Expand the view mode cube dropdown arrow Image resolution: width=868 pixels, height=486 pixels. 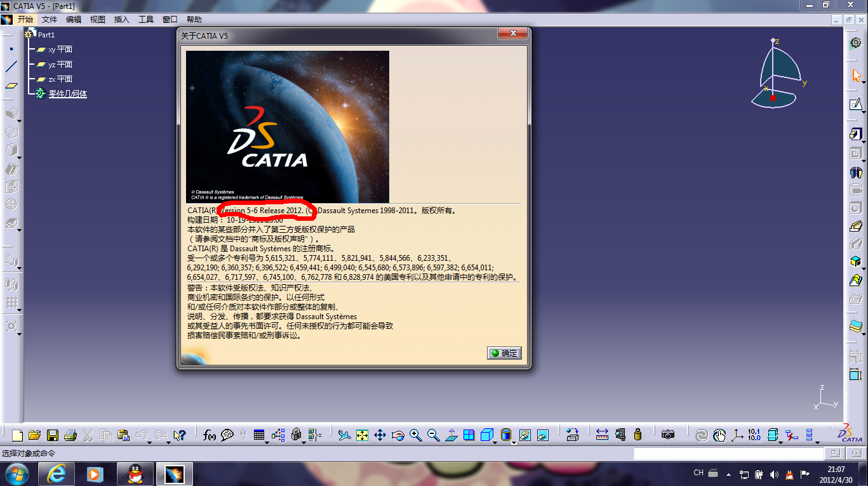[496, 442]
